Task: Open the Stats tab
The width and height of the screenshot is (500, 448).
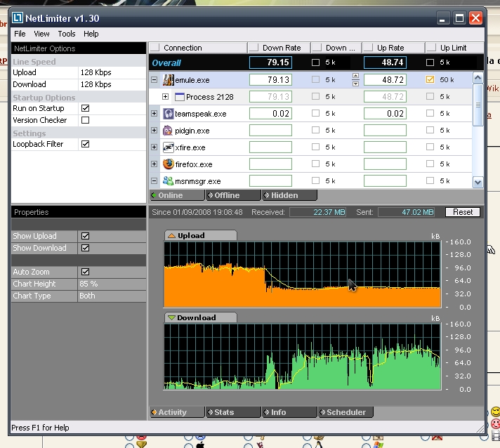Action: tap(233, 412)
